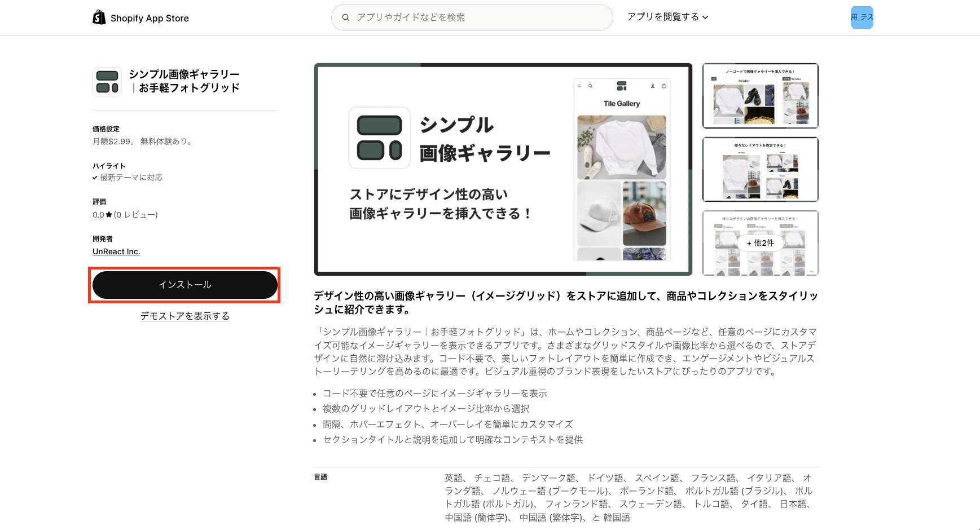980x530 pixels.
Task: Click the シンプル画像ギャラリー app icon
Action: click(x=107, y=81)
